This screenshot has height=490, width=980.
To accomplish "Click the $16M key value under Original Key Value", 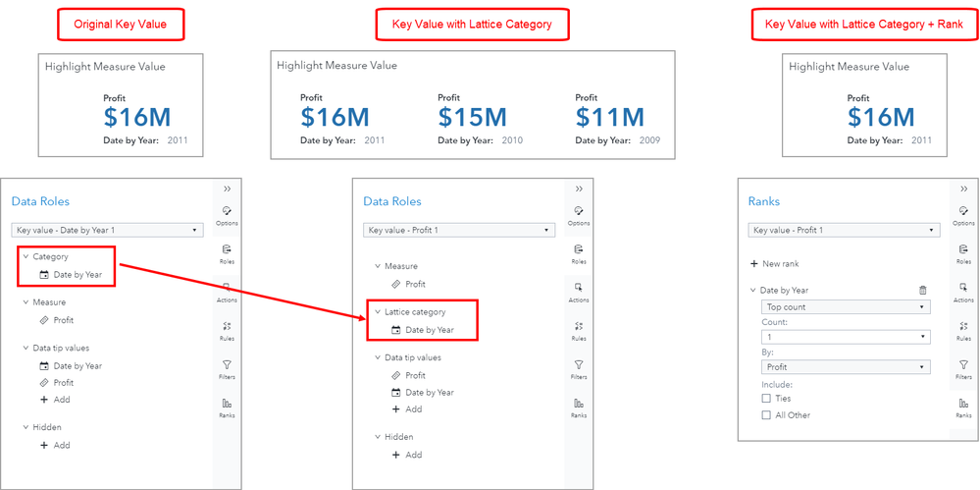I will click(137, 118).
